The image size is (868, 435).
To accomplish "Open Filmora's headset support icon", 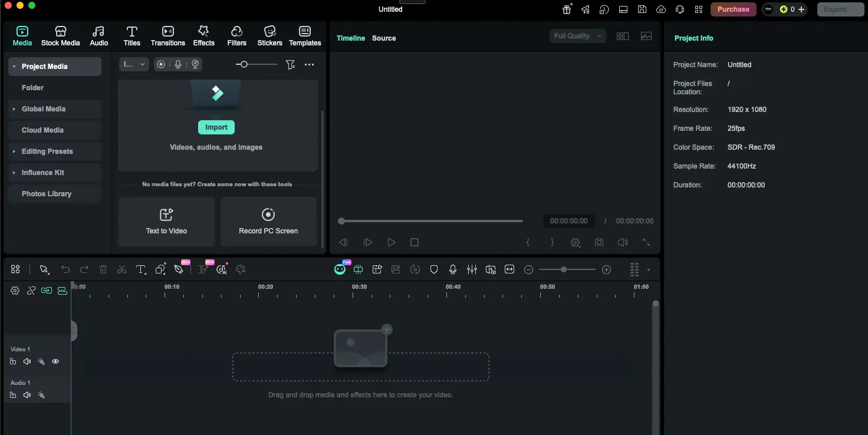I will (x=680, y=9).
